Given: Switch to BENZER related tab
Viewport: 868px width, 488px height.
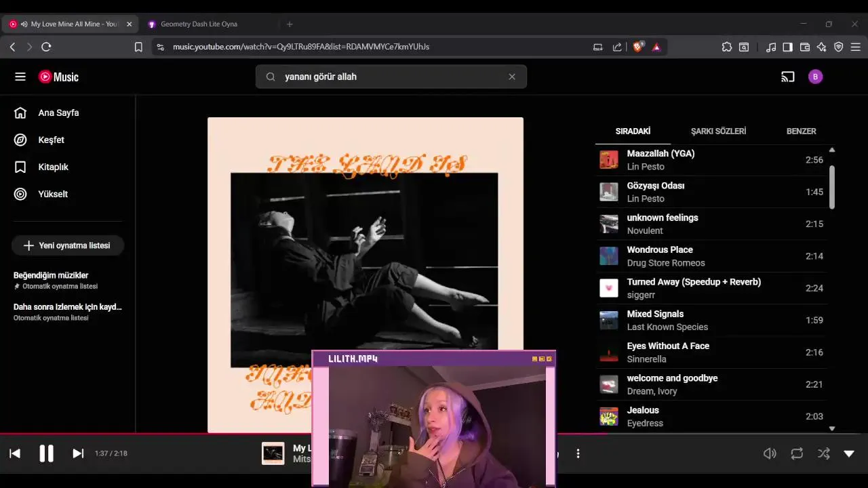Looking at the screenshot, I should 801,131.
